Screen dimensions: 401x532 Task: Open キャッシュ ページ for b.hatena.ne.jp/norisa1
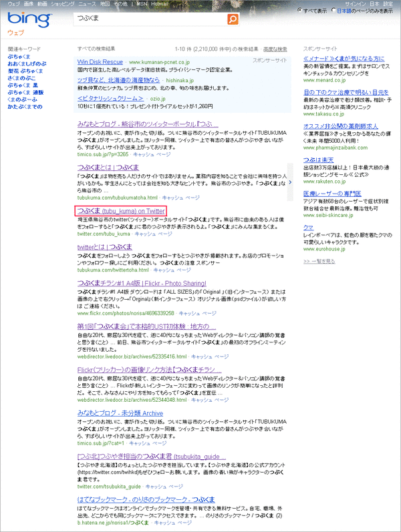(x=173, y=523)
